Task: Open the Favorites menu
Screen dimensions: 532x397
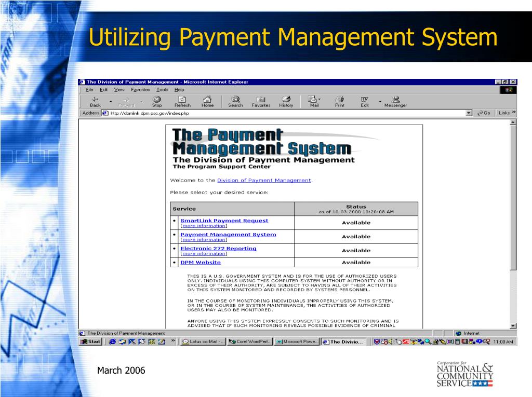Action: (x=140, y=90)
